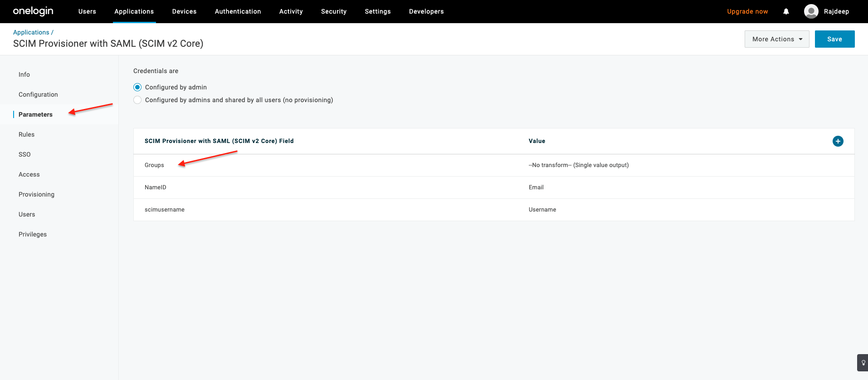The height and width of the screenshot is (380, 868).
Task: Open the Users top menu
Action: coord(87,11)
